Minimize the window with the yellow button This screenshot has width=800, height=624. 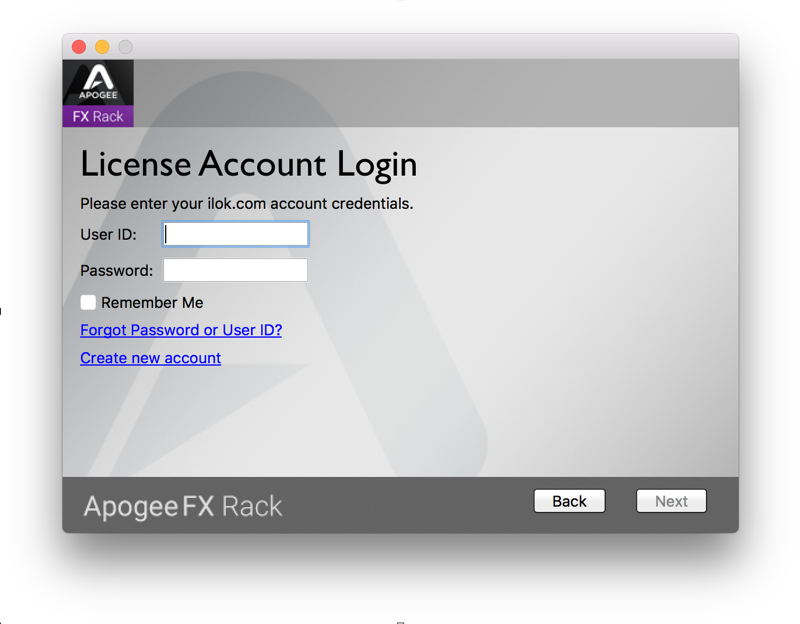(x=102, y=47)
